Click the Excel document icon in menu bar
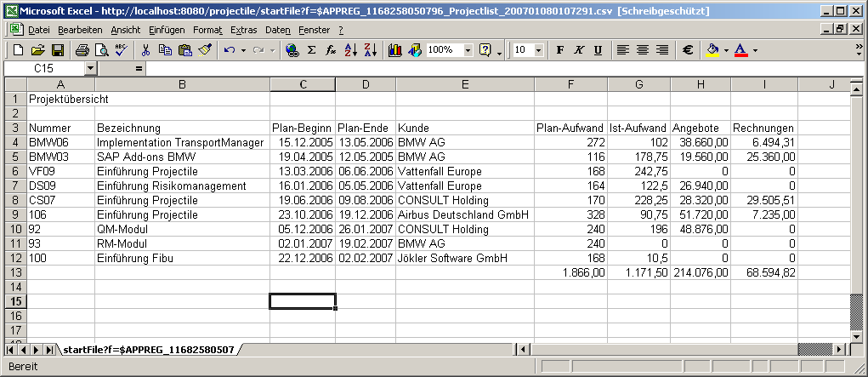 point(15,30)
